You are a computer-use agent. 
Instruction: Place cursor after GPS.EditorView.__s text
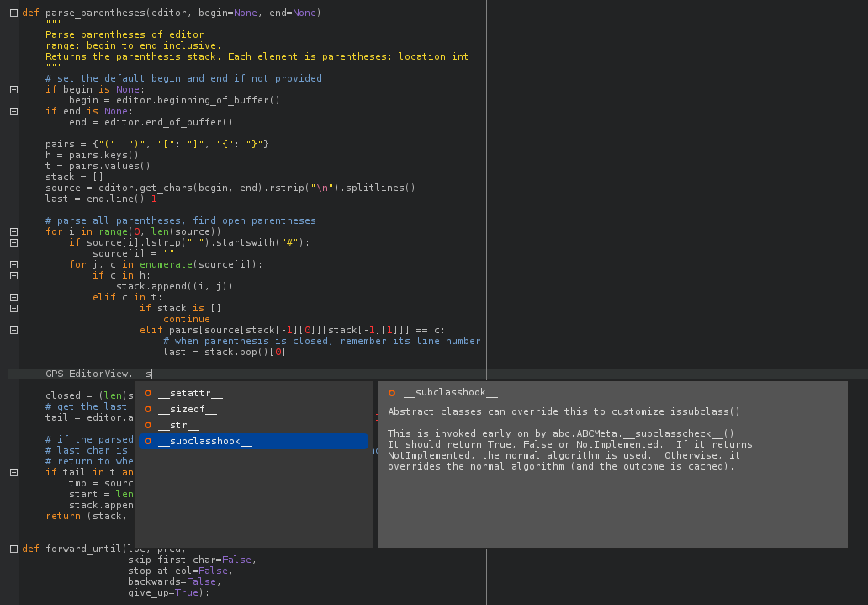152,374
